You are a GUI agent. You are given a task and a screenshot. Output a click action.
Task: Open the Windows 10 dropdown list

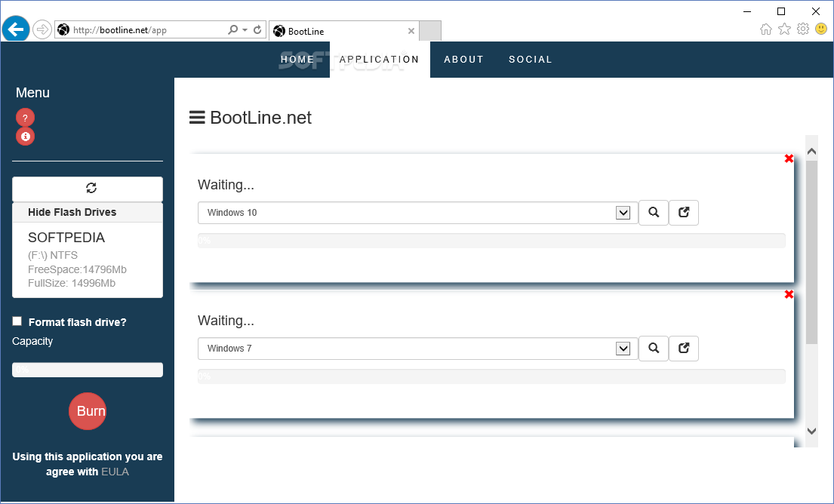click(x=418, y=213)
